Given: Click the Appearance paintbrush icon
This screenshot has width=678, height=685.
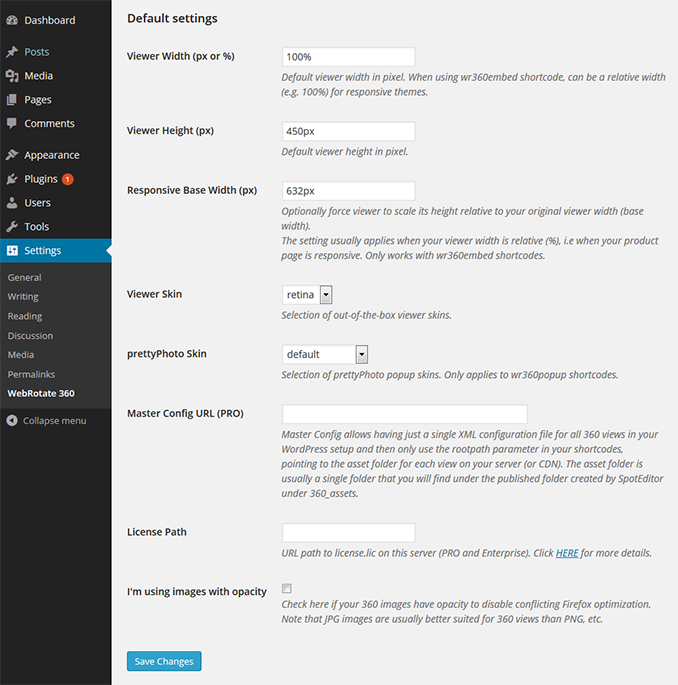Looking at the screenshot, I should click(x=12, y=155).
